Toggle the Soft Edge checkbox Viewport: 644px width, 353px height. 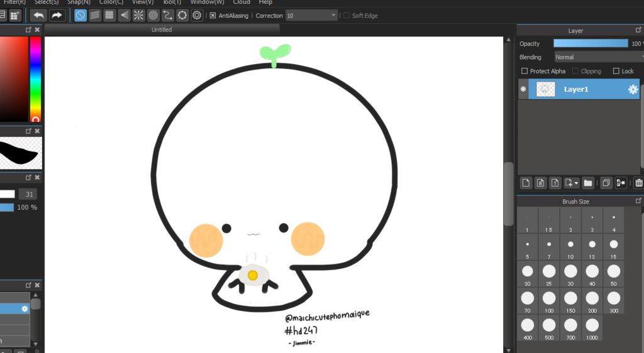[347, 16]
